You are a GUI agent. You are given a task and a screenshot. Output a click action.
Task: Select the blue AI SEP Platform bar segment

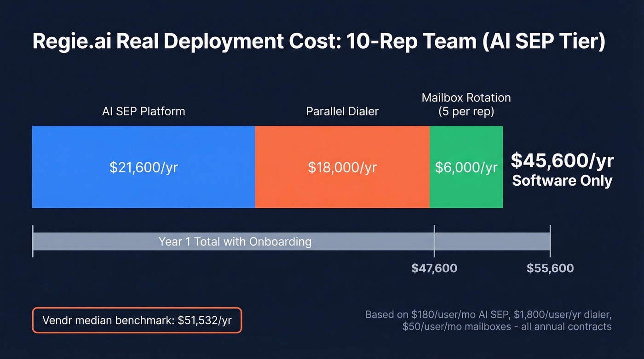pos(143,167)
